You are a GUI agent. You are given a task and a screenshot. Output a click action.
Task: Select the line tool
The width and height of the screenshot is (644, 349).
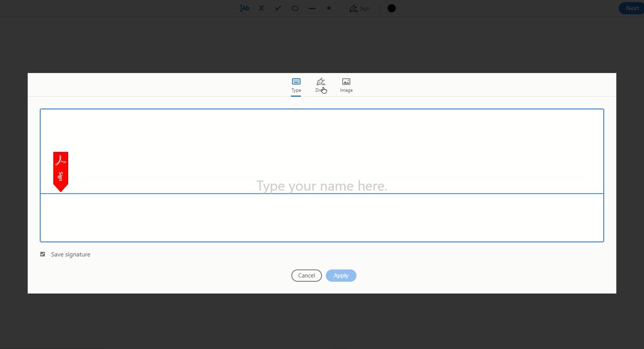pos(312,8)
